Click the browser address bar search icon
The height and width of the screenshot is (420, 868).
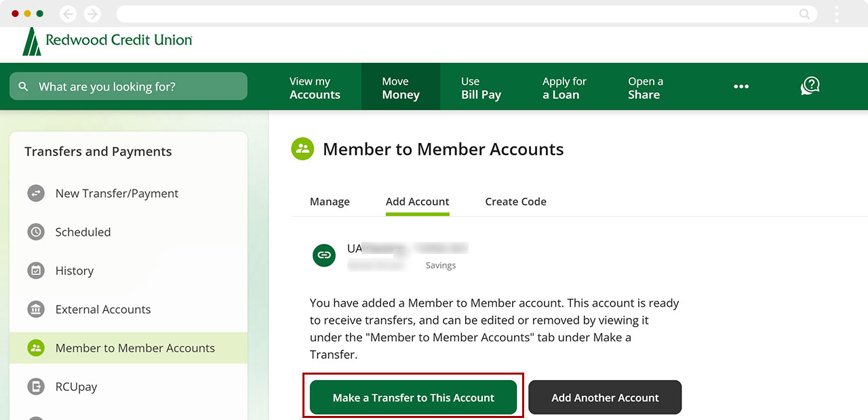tap(805, 14)
